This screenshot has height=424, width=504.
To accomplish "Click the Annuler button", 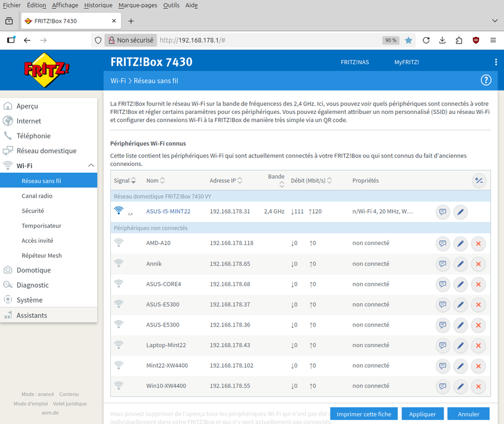I will [x=468, y=414].
